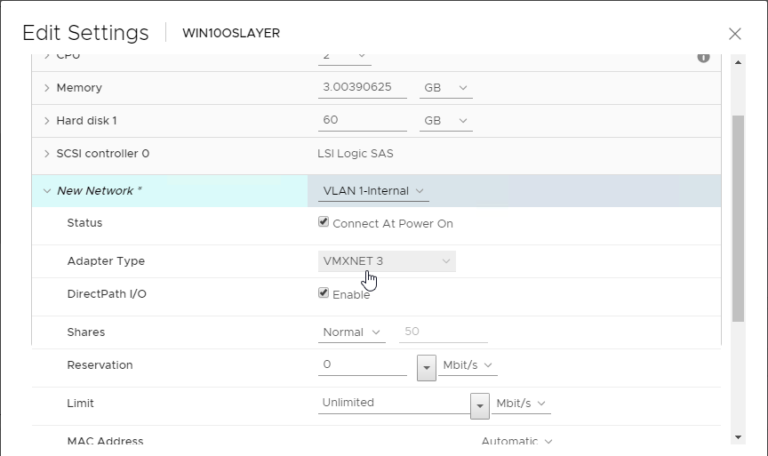Toggle Connect At Power On checkbox

323,223
